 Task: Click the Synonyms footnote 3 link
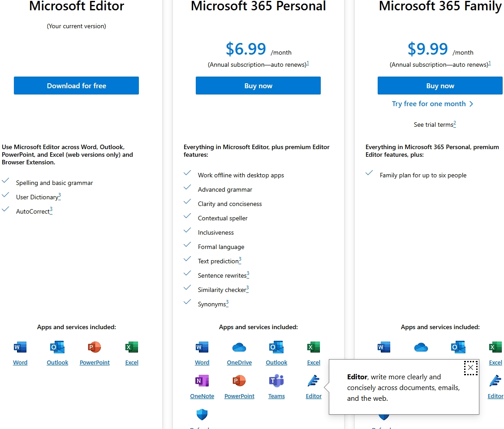click(227, 303)
